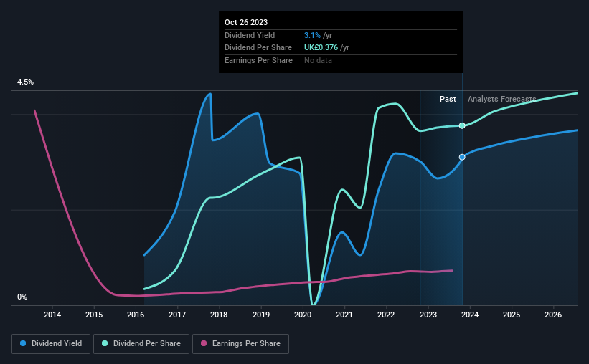Click the 2018 x-axis label
Screen dimensions: 589x364
coord(219,315)
